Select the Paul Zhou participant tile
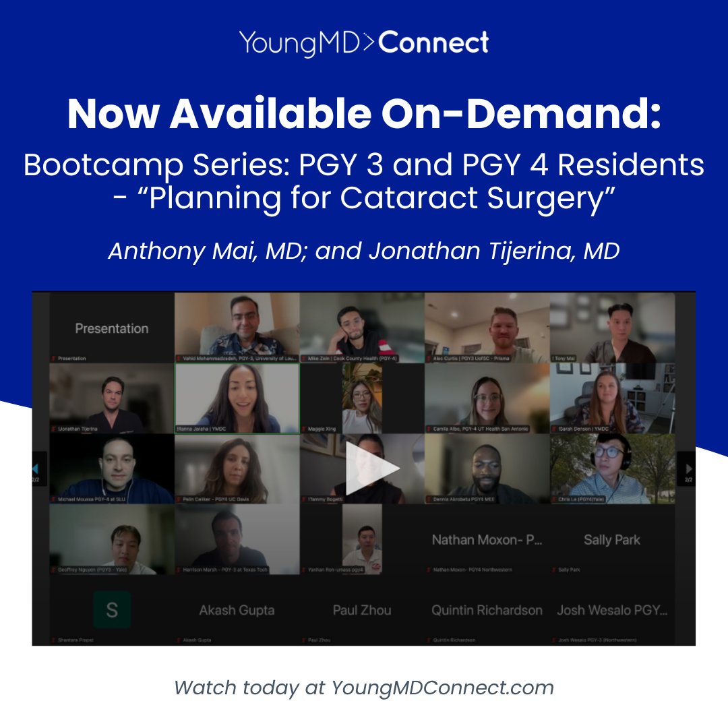The height and width of the screenshot is (728, 728). click(x=362, y=610)
